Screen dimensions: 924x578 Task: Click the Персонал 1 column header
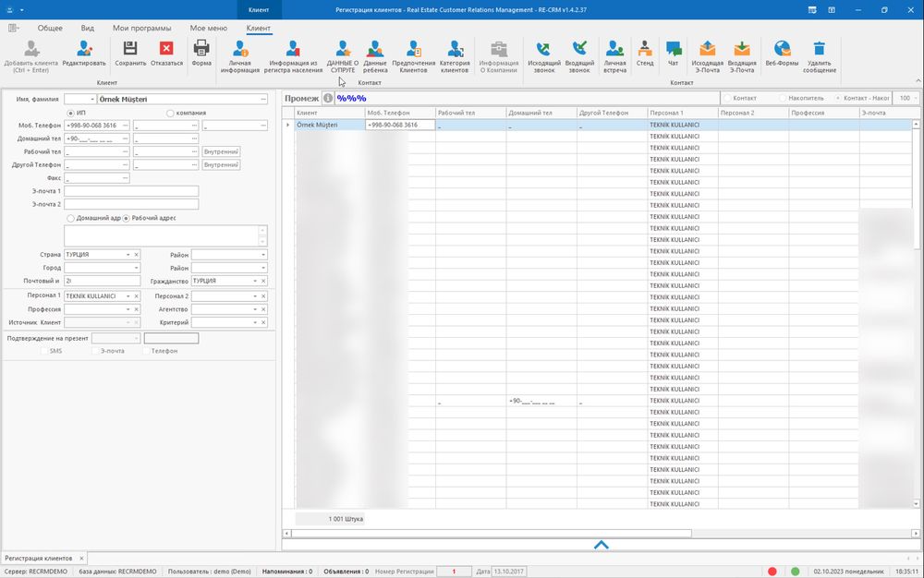(x=683, y=113)
